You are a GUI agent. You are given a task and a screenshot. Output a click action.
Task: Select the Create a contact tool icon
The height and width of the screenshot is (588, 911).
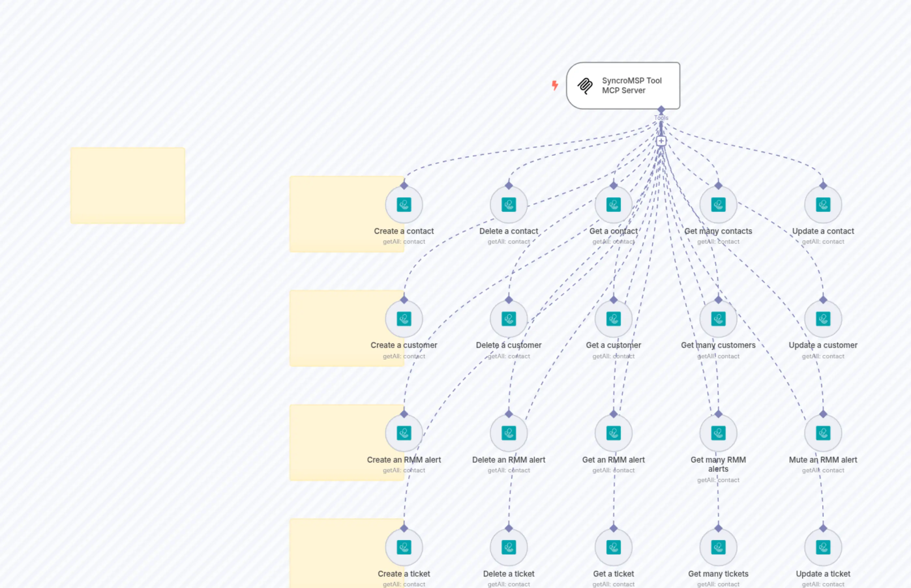404,205
